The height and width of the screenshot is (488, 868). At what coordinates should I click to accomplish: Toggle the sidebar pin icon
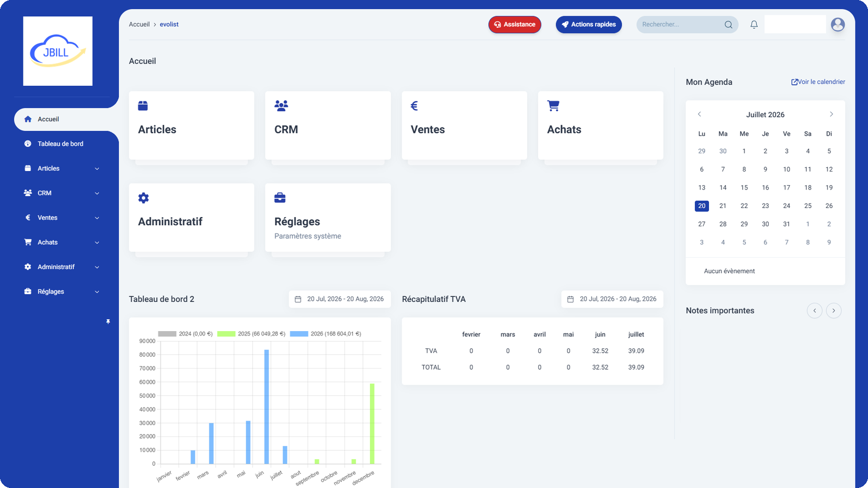tap(108, 322)
